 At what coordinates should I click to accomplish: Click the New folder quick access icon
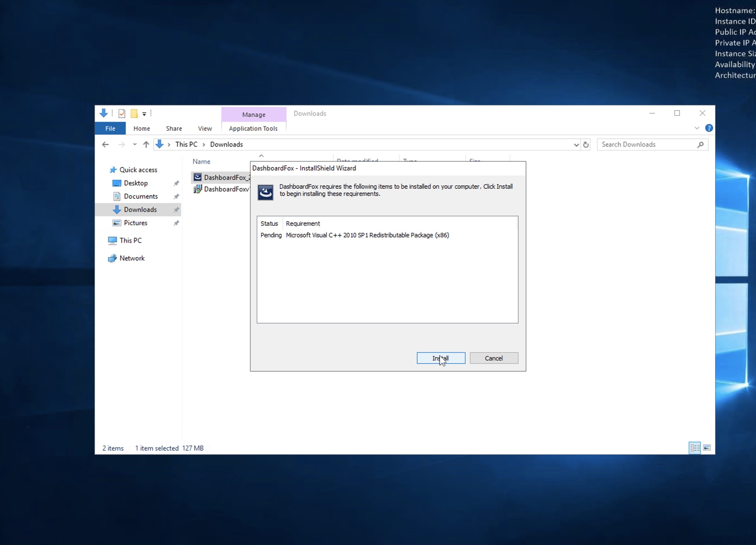click(x=134, y=114)
